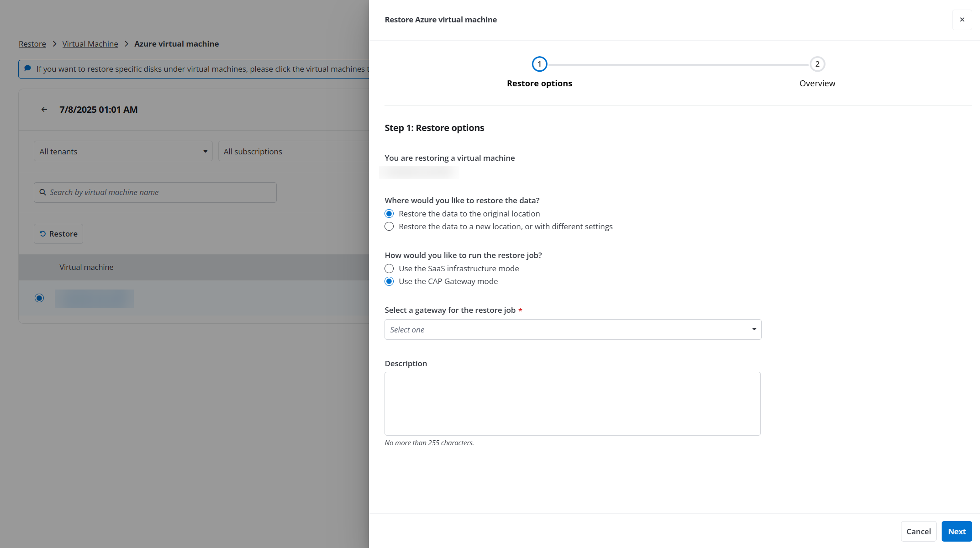Click the X icon to close the panel
980x548 pixels.
pos(962,20)
